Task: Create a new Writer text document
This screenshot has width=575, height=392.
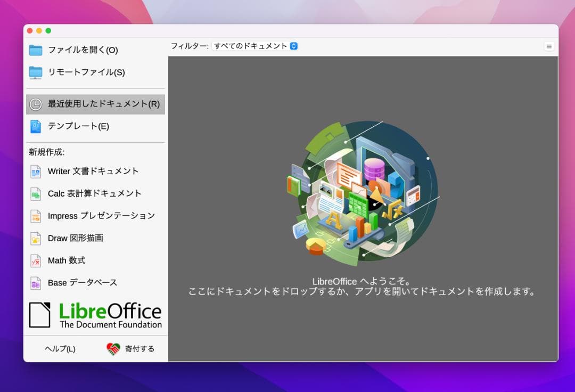Action: [x=93, y=171]
